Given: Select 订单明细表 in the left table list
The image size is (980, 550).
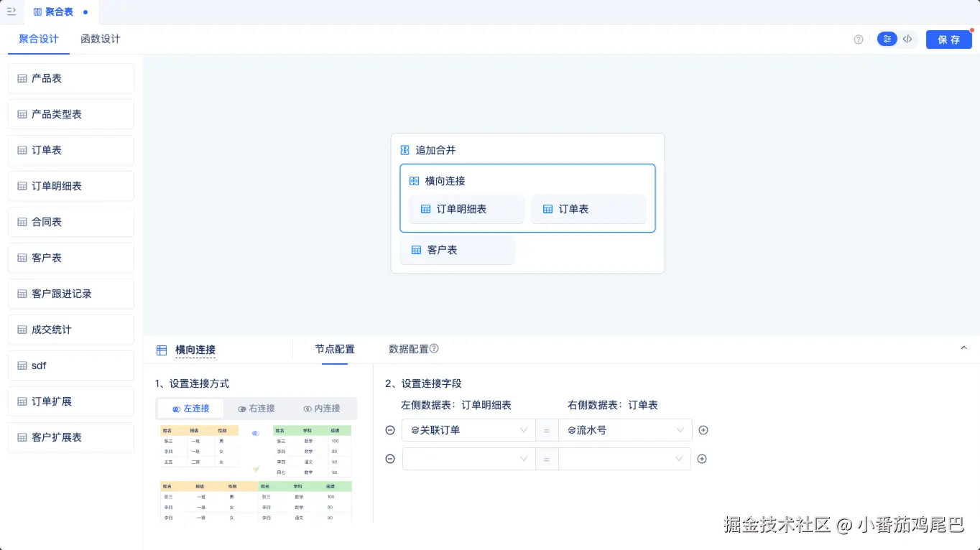Looking at the screenshot, I should click(x=71, y=186).
